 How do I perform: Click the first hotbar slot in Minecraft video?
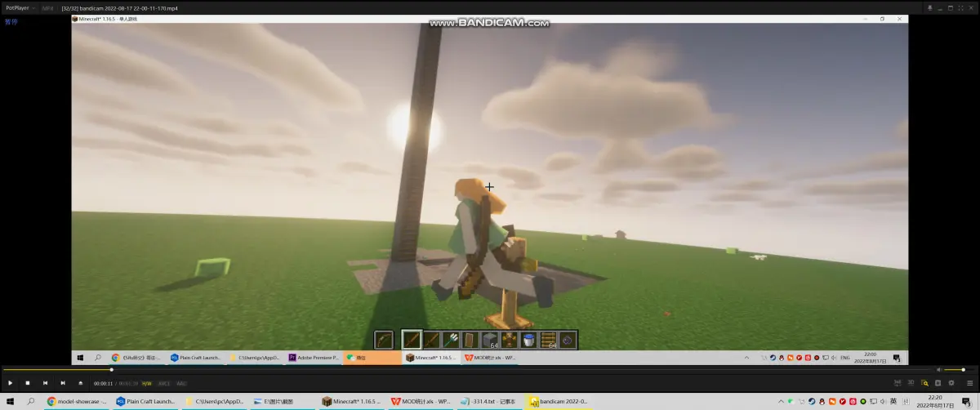[384, 340]
